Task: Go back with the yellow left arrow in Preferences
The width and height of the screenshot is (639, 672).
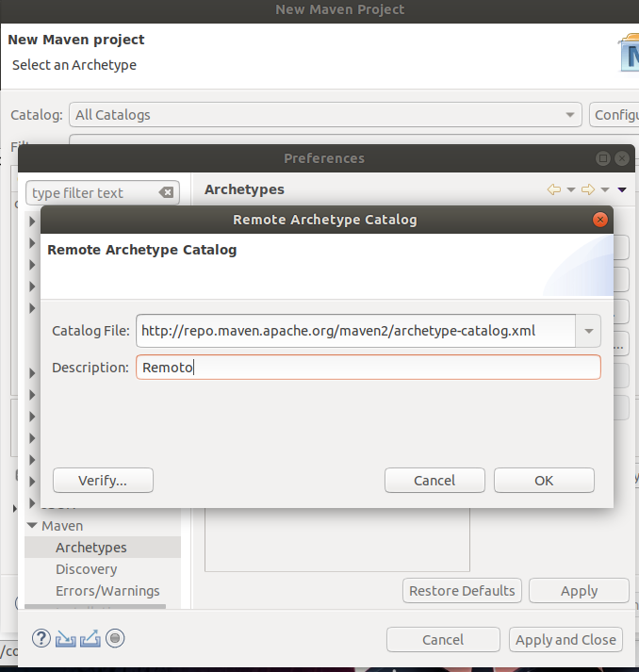Action: 554,189
